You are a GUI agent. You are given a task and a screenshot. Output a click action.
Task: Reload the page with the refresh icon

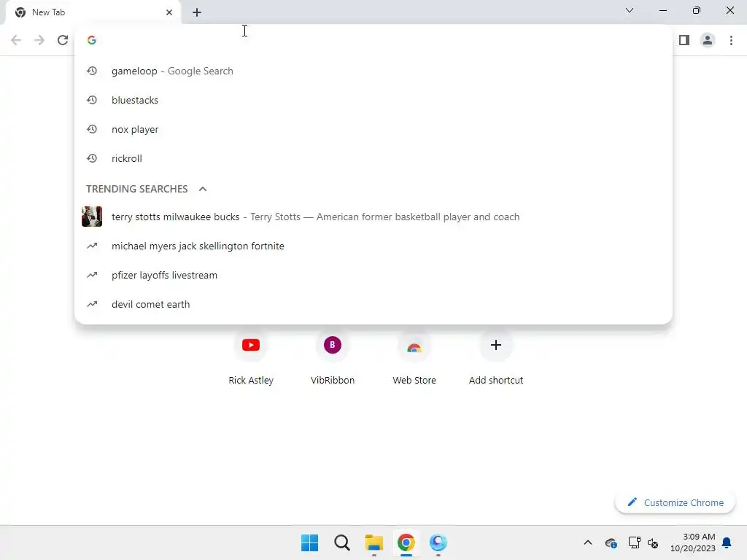pyautogui.click(x=63, y=40)
